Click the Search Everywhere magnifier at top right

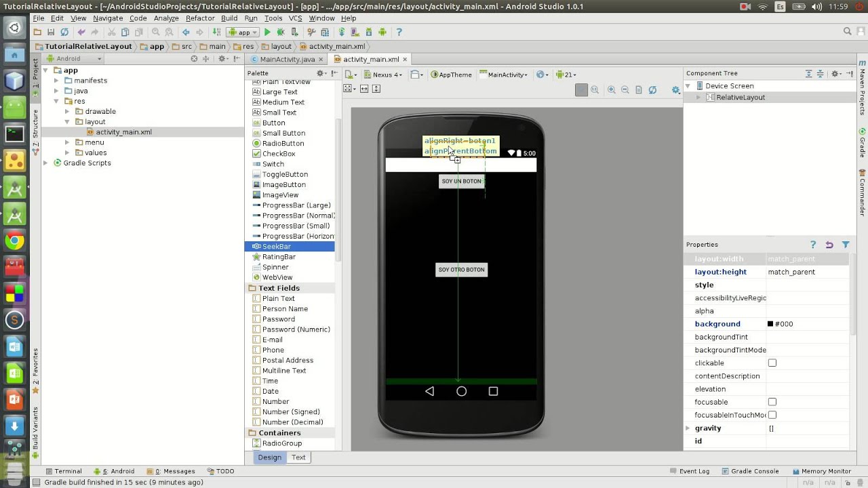point(848,31)
